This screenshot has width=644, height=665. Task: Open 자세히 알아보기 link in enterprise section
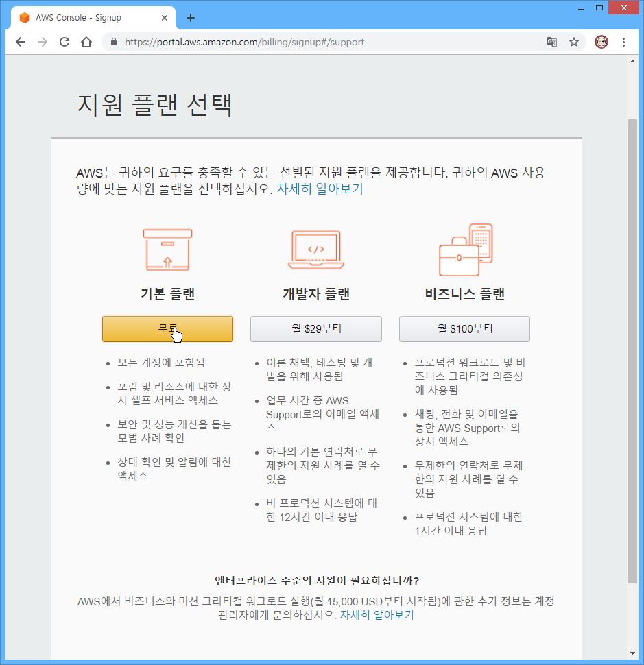(377, 615)
